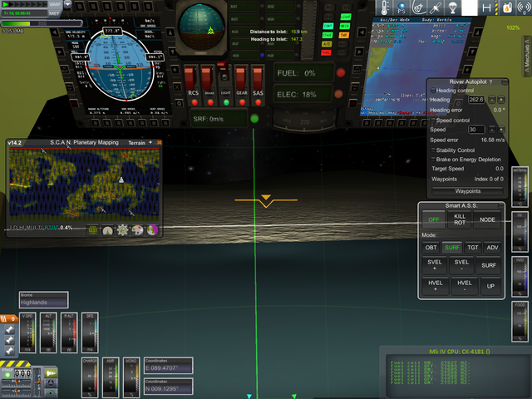
Task: Switch to docking mode icon
Action: [51, 383]
